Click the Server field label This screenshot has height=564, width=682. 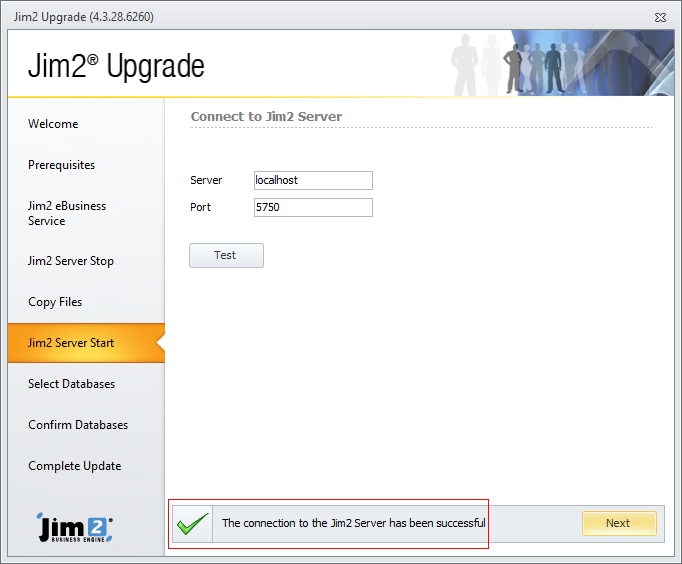tap(206, 180)
